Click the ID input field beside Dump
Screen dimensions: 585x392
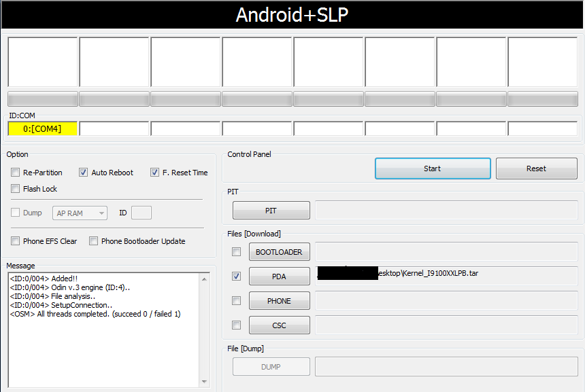point(141,213)
